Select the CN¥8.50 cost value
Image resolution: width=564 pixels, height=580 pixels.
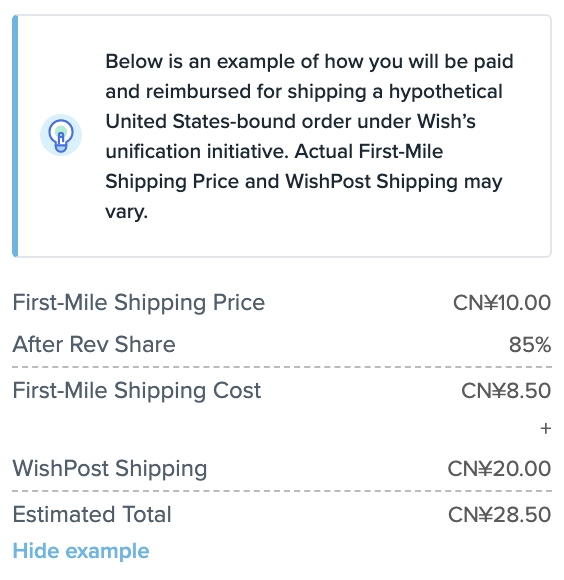tap(506, 391)
